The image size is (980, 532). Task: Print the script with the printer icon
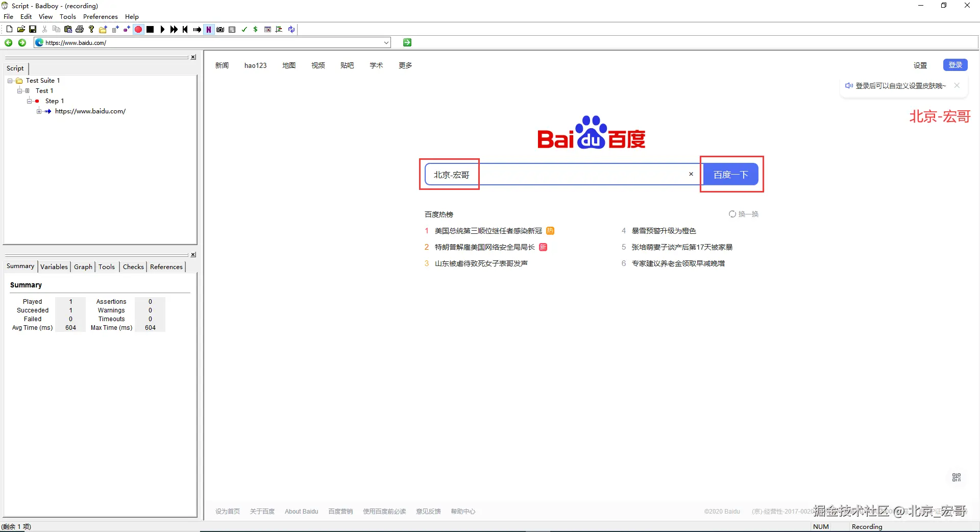click(x=80, y=29)
